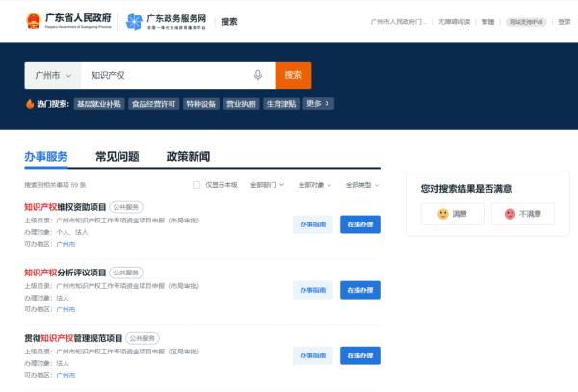Open result 贯彻知识产权管理规范项目
This screenshot has width=578, height=392.
pos(73,338)
